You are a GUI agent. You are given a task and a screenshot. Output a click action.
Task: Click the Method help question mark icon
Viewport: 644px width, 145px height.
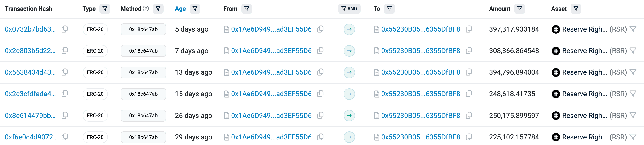tap(146, 9)
